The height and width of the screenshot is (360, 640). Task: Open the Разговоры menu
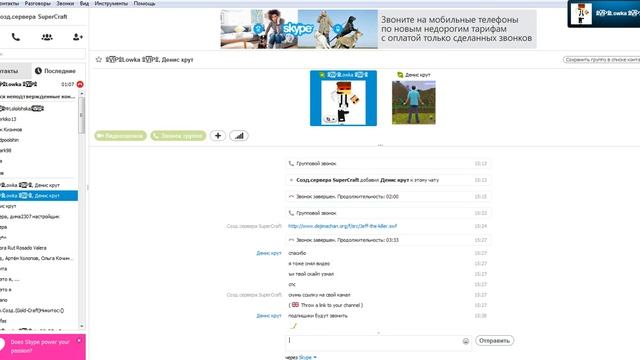click(x=38, y=3)
